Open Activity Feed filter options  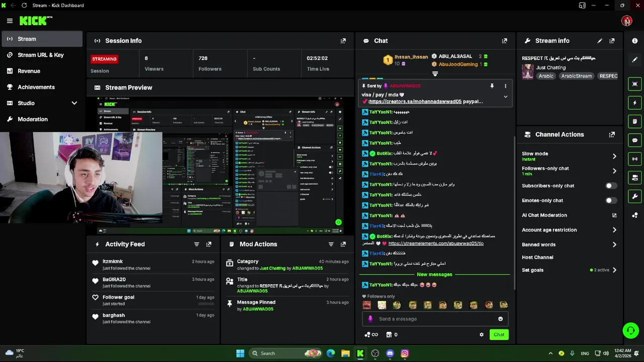[197, 244]
